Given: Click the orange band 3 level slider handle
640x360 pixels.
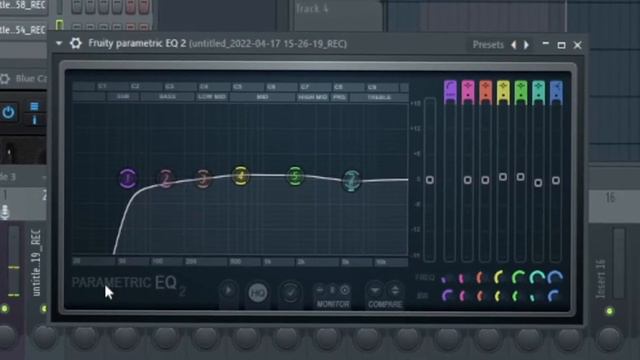Looking at the screenshot, I should click(485, 180).
